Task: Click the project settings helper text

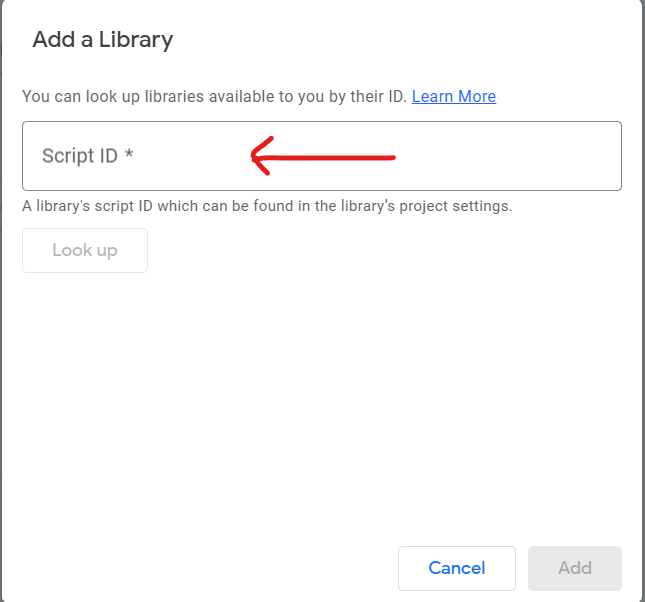Action: click(x=267, y=206)
